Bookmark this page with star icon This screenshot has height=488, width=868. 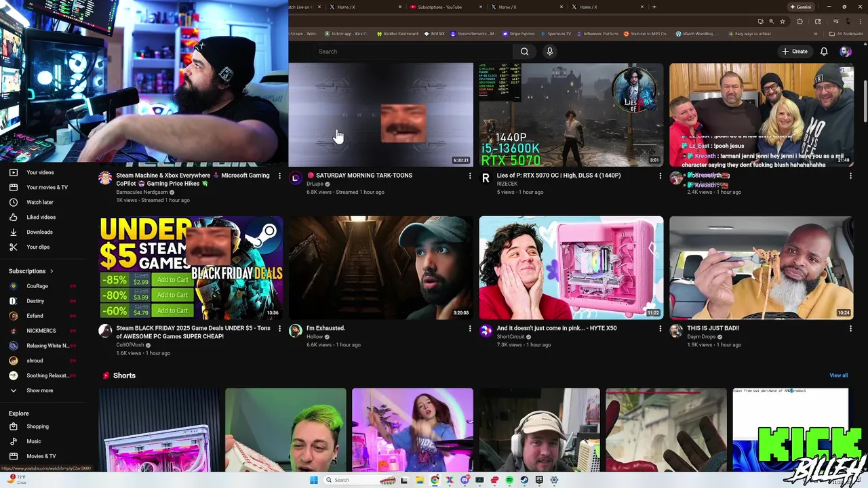click(783, 21)
